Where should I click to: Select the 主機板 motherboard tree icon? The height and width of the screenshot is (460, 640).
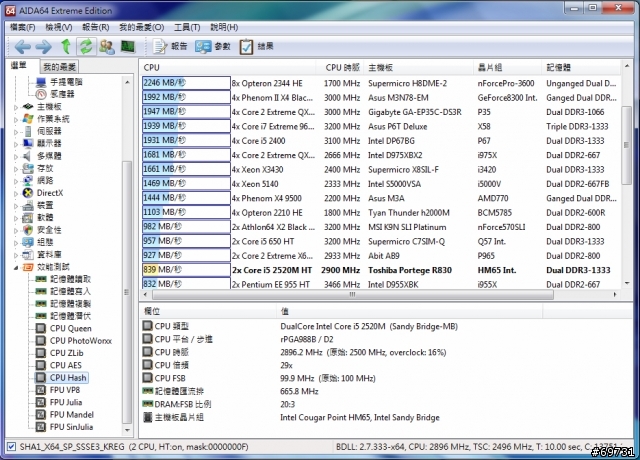tap(28, 107)
